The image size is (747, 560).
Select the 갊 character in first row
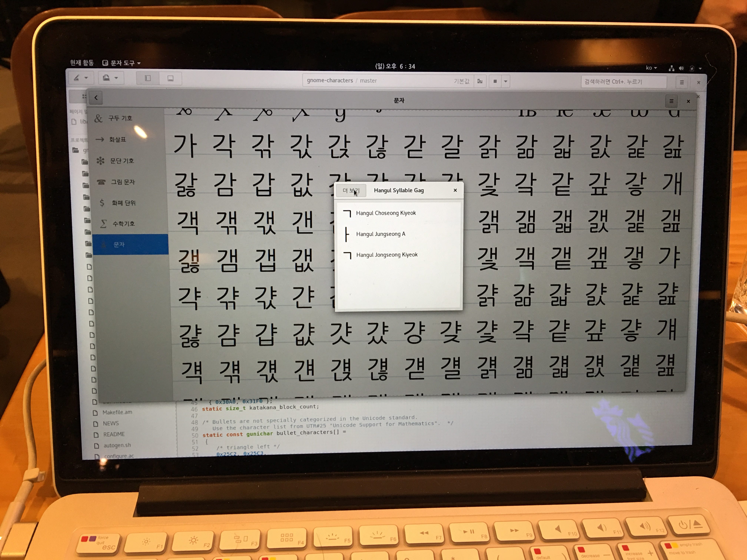[x=527, y=147]
